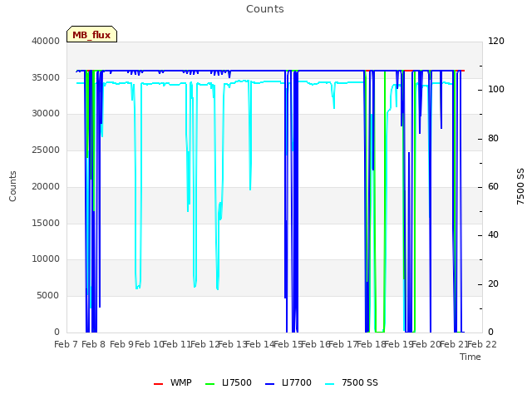Click the 35000 y-axis tick label
Screen dimensions: 532x399
click(x=46, y=77)
